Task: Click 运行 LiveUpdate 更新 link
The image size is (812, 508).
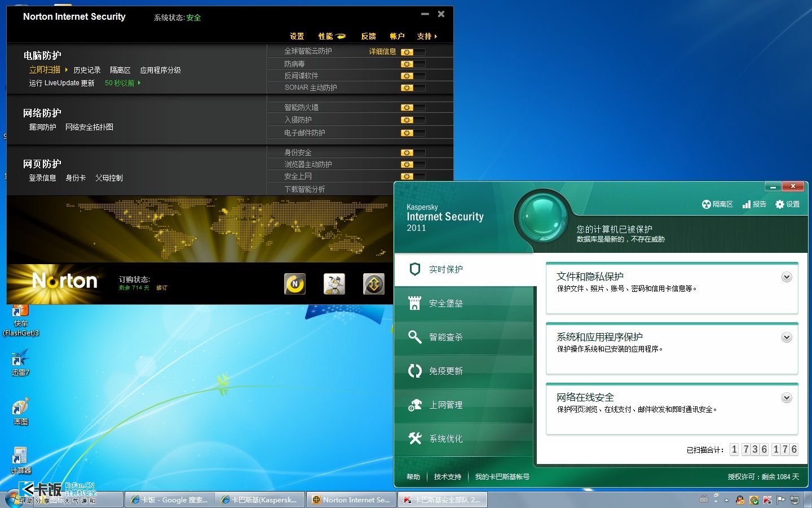Action: pyautogui.click(x=62, y=83)
